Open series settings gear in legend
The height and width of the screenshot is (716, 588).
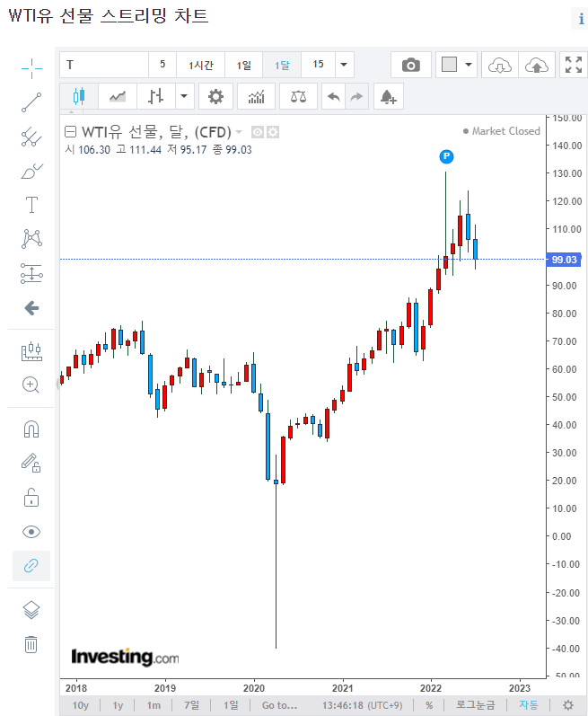tap(273, 132)
